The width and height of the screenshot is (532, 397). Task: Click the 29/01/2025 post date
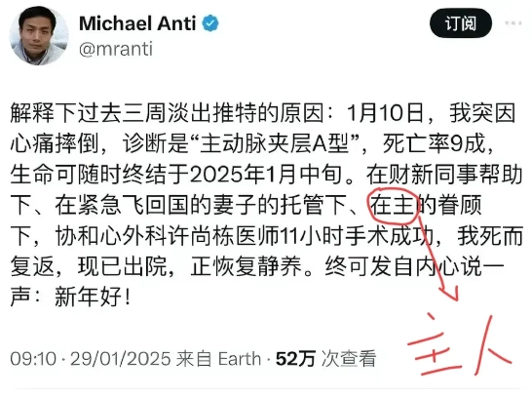tap(121, 359)
